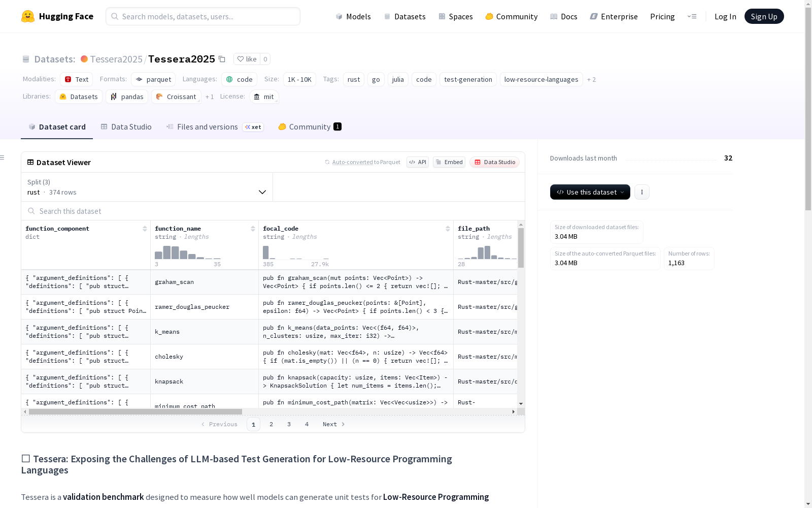Select the mit license tag
The width and height of the screenshot is (812, 508).
point(264,97)
